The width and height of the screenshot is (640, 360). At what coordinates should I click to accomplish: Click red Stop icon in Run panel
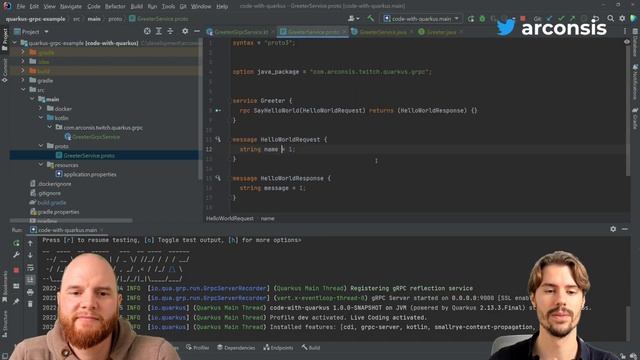pyautogui.click(x=16, y=270)
